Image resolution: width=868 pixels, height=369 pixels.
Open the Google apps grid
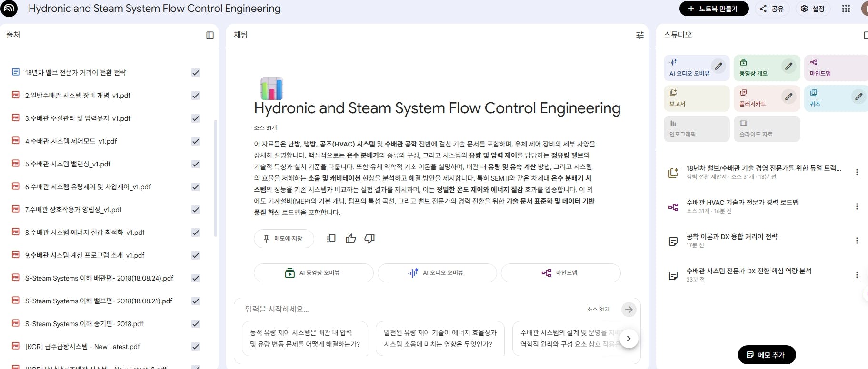pos(846,9)
